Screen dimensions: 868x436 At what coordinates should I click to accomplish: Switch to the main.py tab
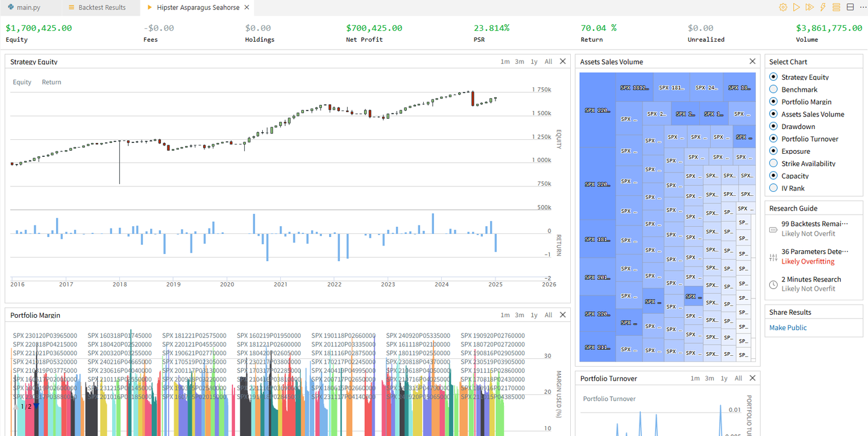(29, 7)
